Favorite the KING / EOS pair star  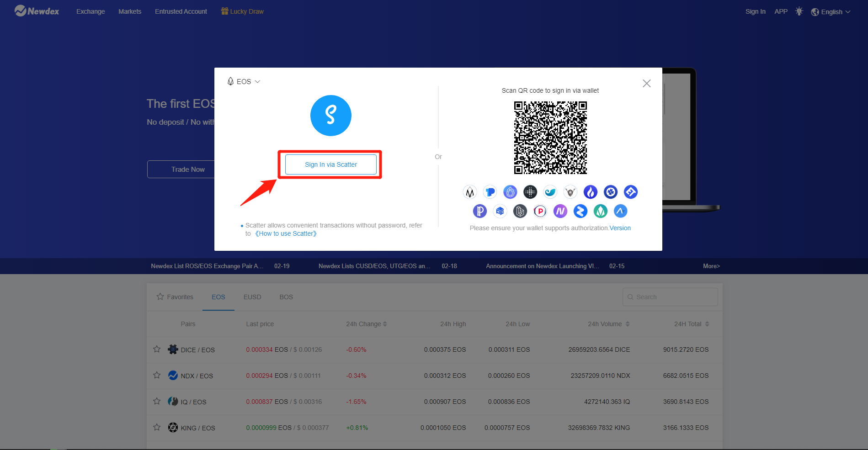coord(157,428)
